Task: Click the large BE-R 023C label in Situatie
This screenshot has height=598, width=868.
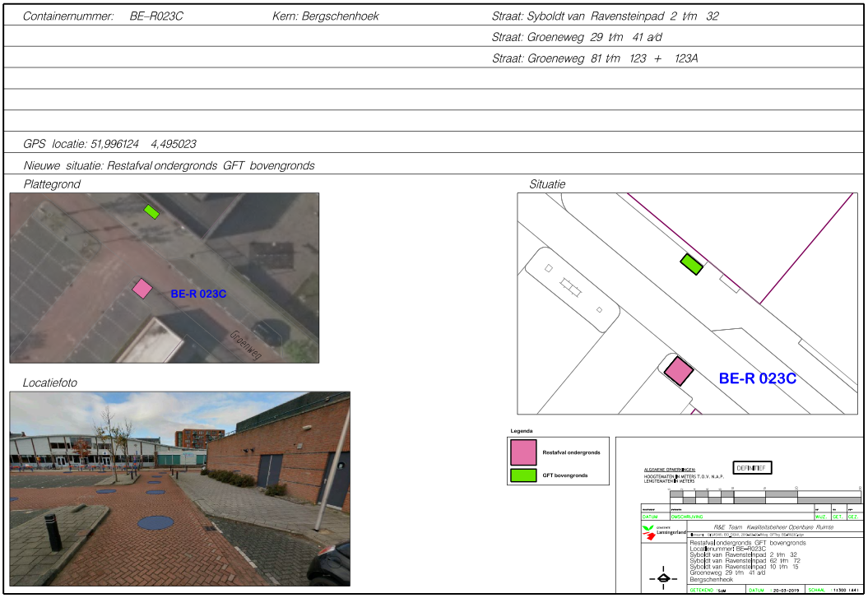Action: [758, 379]
